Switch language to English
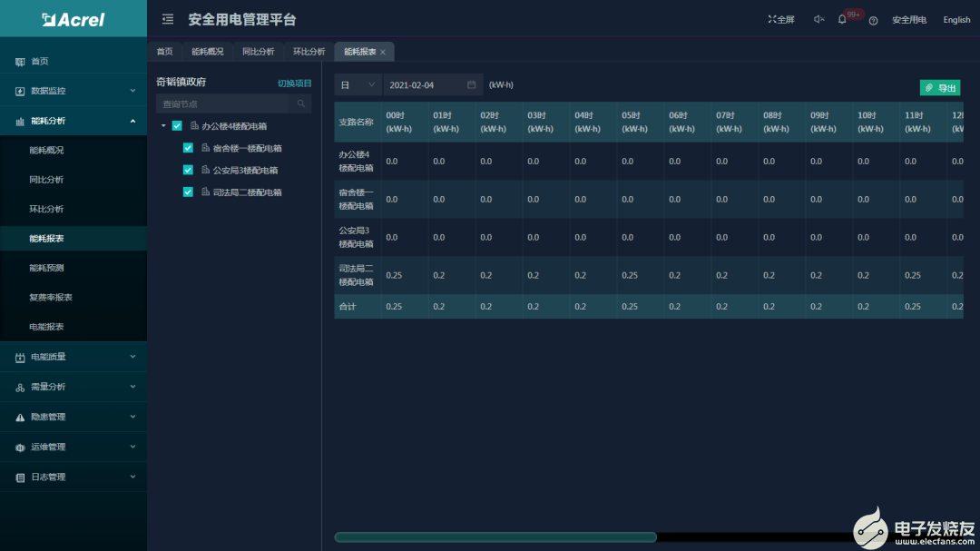 click(x=956, y=20)
